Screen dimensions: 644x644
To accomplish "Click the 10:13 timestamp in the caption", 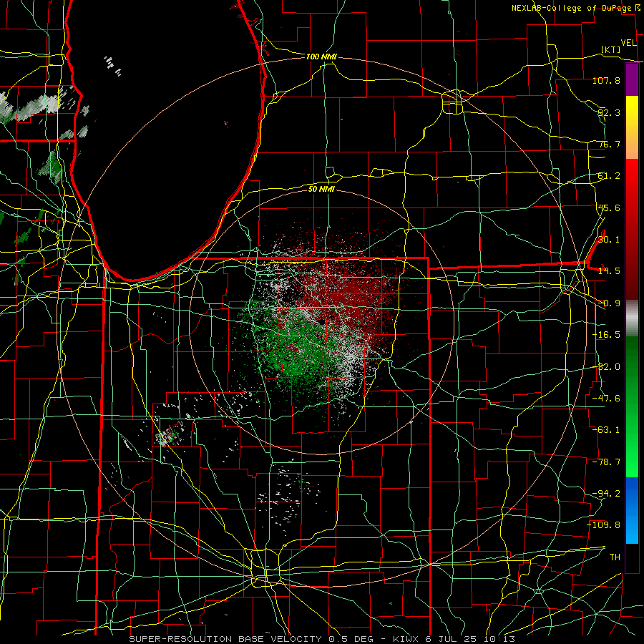I will point(499,639).
